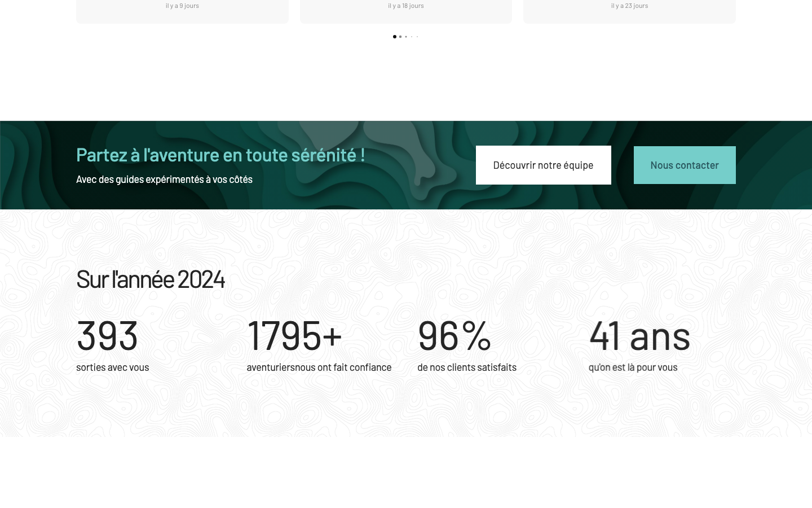Click the review card dated il y a 18 jours
The image size is (812, 508).
(406, 11)
